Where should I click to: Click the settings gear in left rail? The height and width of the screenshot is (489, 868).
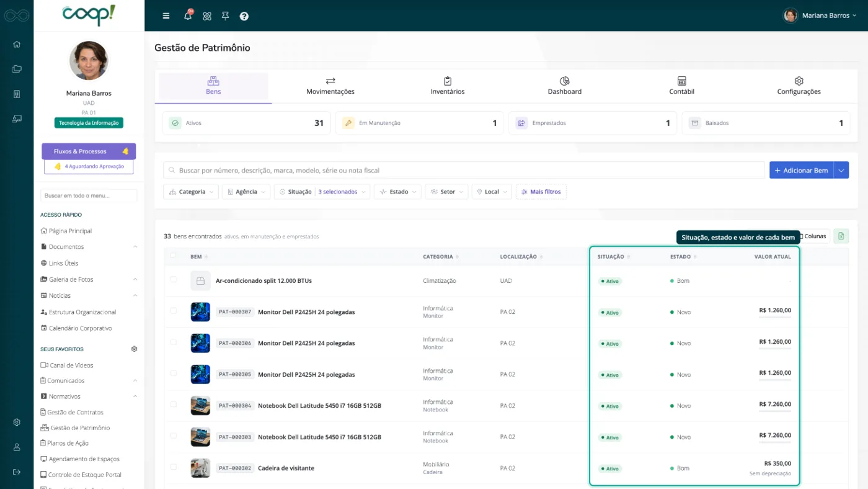17,423
